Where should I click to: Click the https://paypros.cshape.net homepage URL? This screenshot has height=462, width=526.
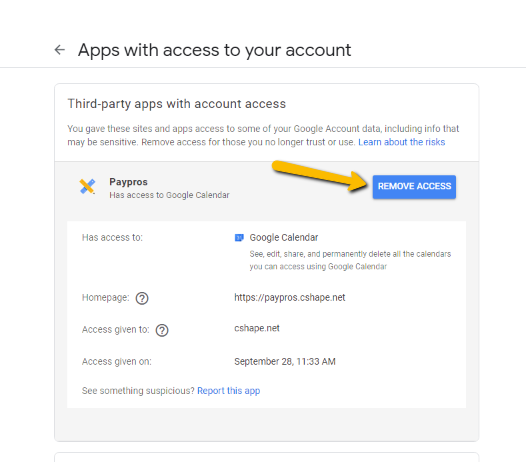(x=290, y=298)
